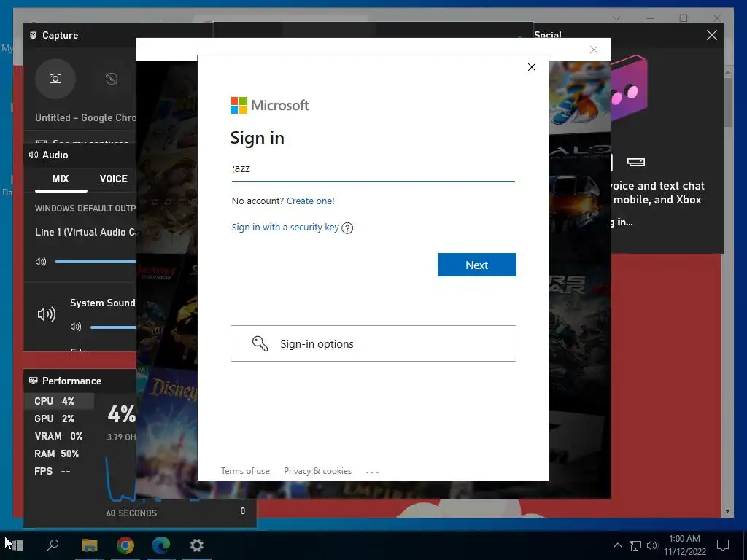The width and height of the screenshot is (747, 560).
Task: Click the Next button
Action: [x=477, y=265]
